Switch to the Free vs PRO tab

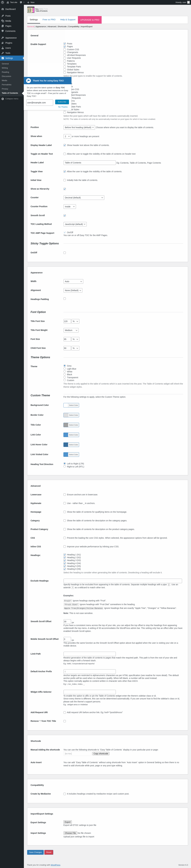point(49,20)
